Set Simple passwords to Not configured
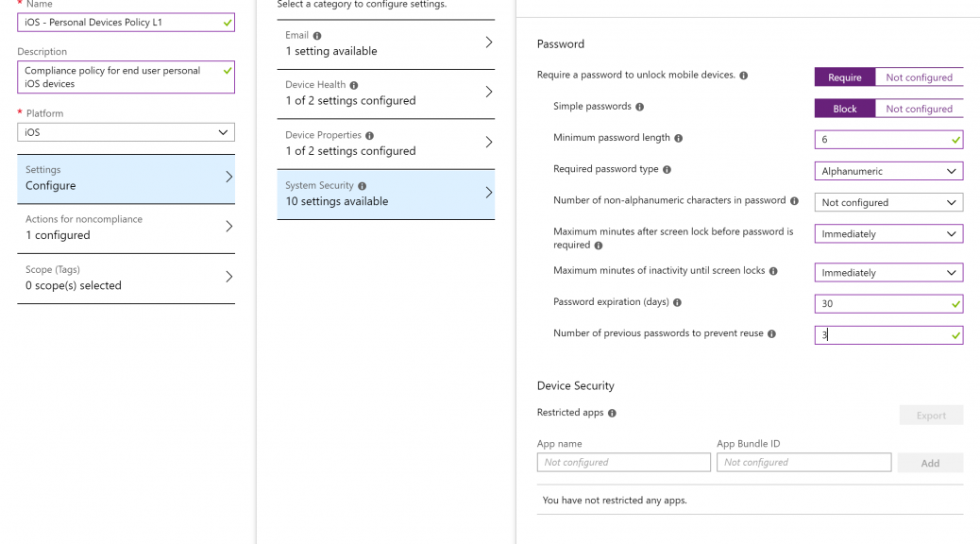The height and width of the screenshot is (544, 980). pyautogui.click(x=919, y=109)
